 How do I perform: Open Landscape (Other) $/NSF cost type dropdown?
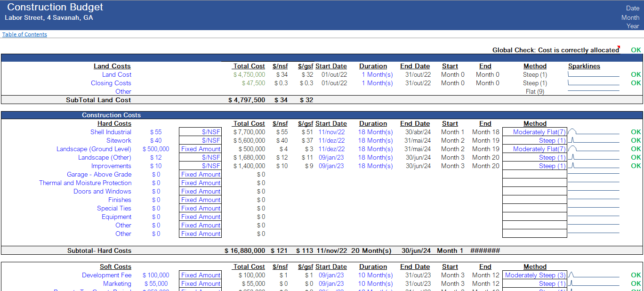click(200, 158)
